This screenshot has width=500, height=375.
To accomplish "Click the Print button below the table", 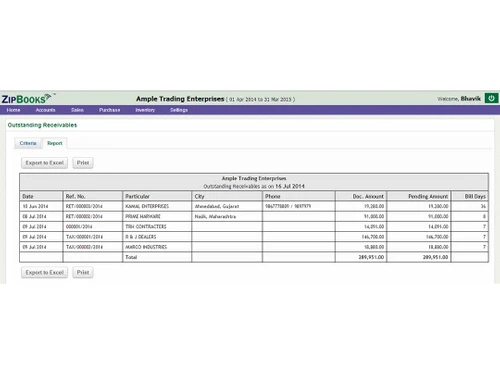I will (83, 272).
